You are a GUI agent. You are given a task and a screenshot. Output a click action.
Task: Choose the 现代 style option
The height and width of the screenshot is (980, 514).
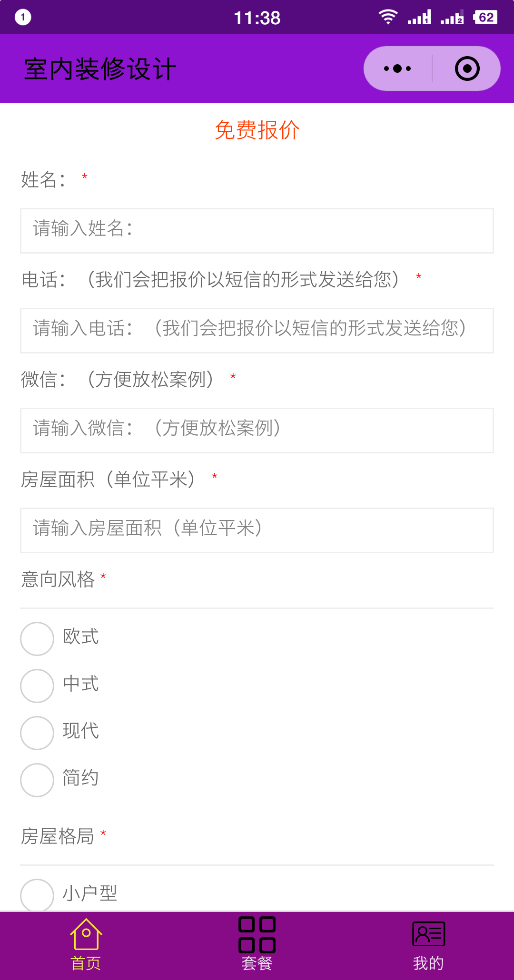[x=37, y=733]
